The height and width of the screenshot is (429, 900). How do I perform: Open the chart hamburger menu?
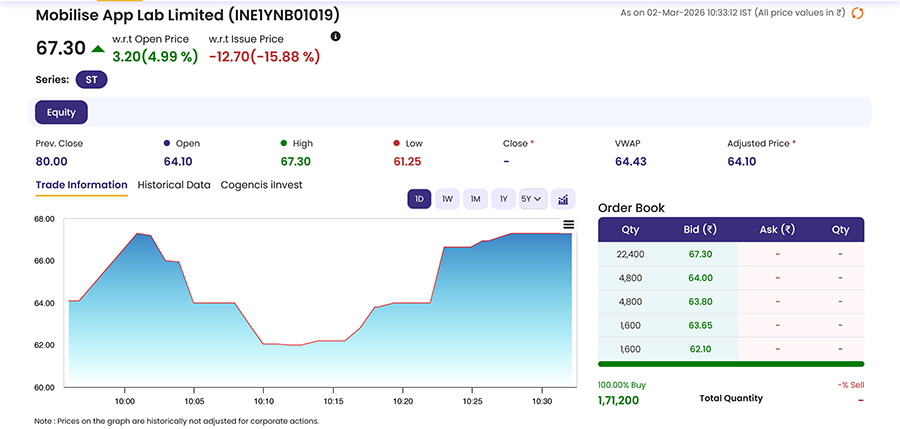[568, 225]
